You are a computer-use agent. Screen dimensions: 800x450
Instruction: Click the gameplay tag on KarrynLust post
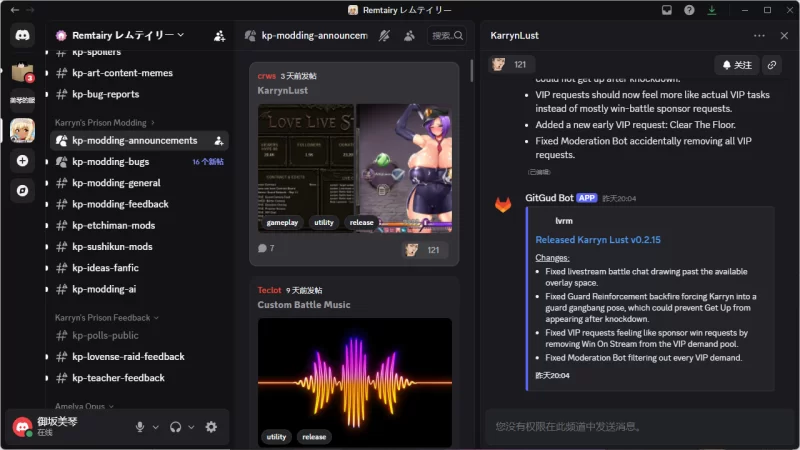[282, 222]
